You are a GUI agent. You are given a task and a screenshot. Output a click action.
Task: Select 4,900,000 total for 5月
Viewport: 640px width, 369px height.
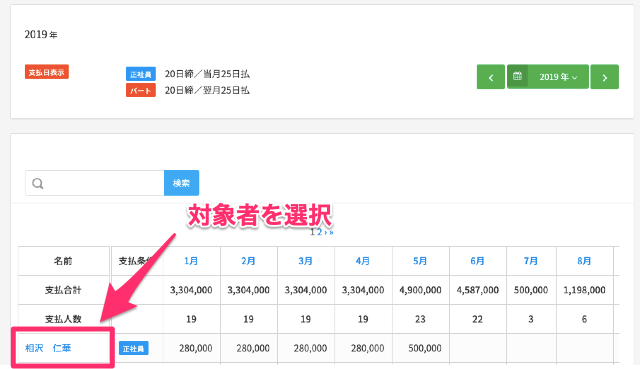(420, 290)
